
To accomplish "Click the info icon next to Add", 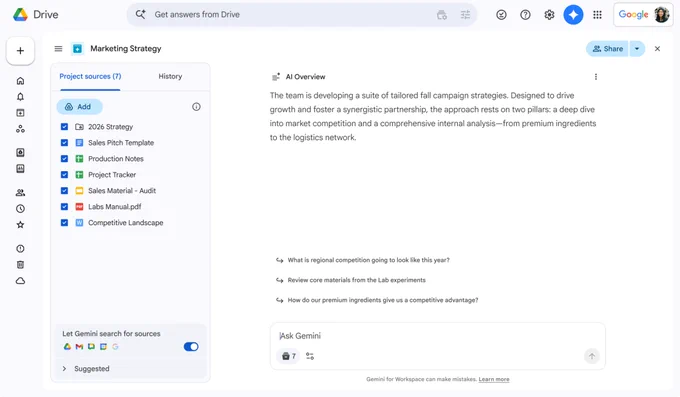I will click(x=196, y=107).
